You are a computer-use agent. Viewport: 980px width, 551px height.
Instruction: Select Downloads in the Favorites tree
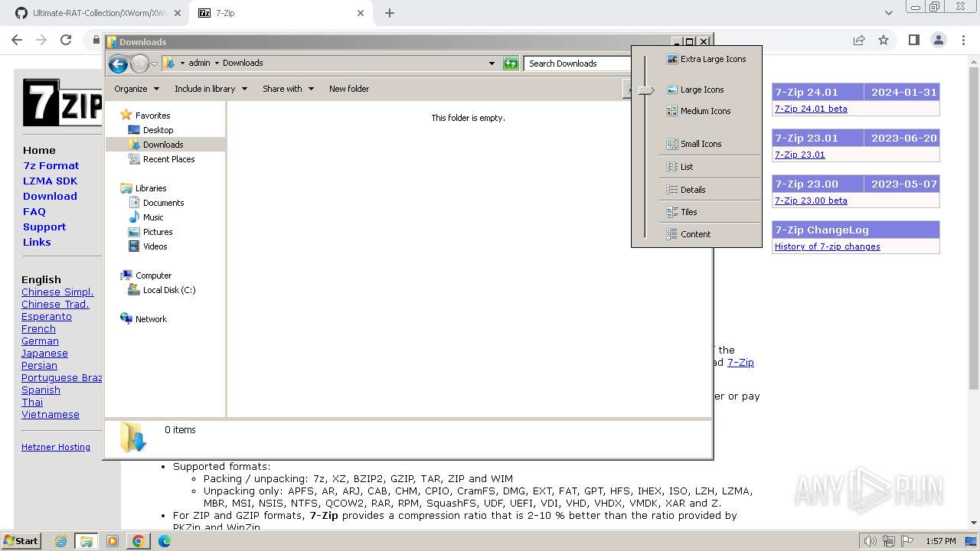point(165,145)
